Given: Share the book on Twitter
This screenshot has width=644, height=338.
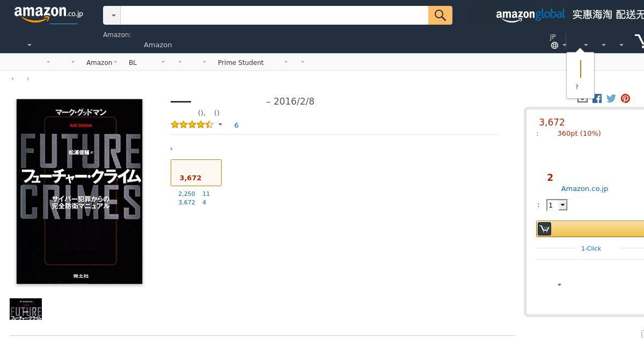Looking at the screenshot, I should tap(611, 98).
